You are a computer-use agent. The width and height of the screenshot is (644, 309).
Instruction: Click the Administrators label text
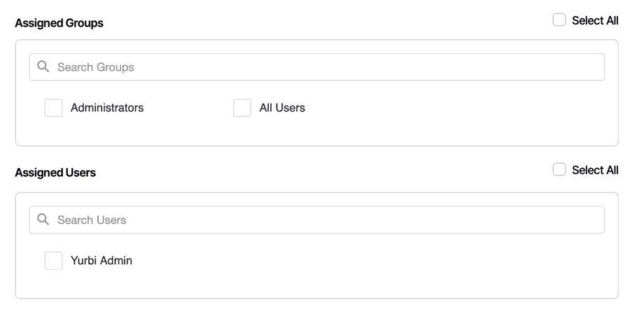(x=107, y=108)
